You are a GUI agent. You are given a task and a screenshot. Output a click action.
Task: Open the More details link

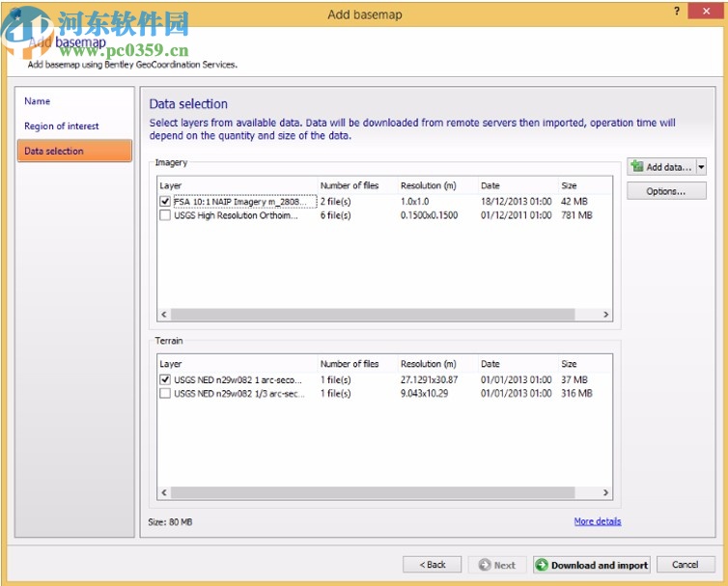click(x=598, y=521)
